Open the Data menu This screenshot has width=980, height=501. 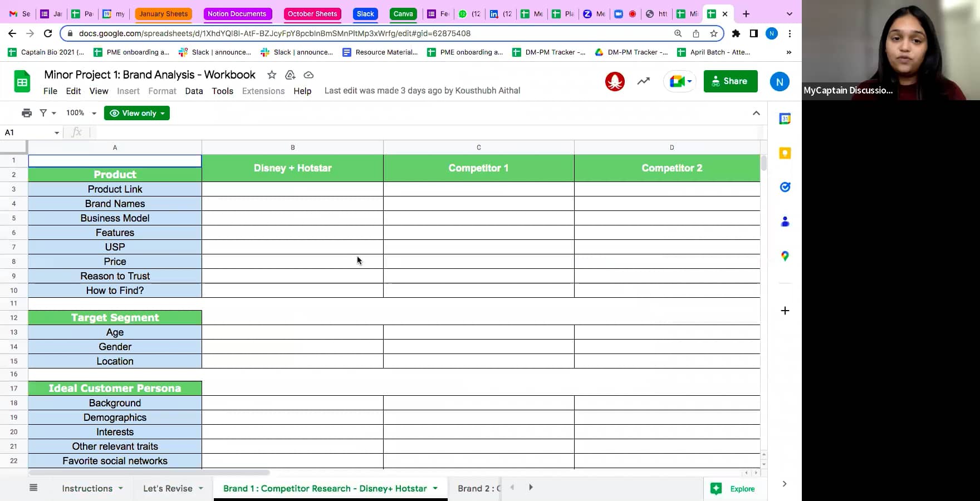pos(194,91)
